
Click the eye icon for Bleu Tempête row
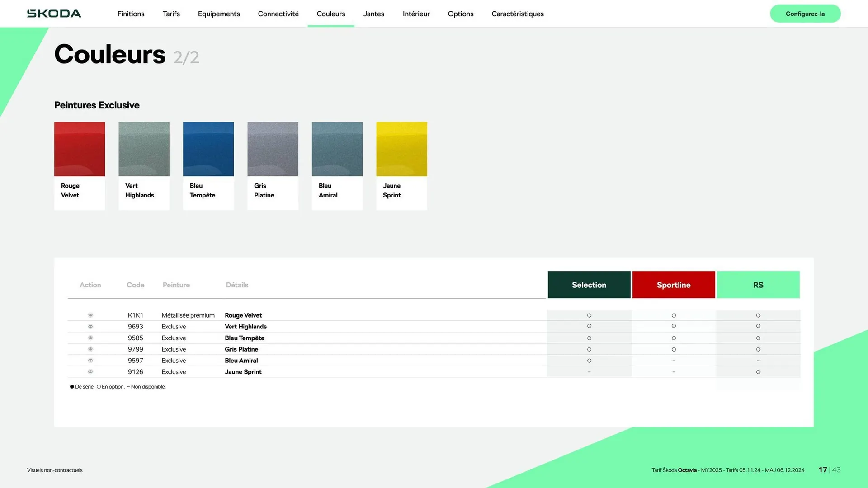click(90, 338)
